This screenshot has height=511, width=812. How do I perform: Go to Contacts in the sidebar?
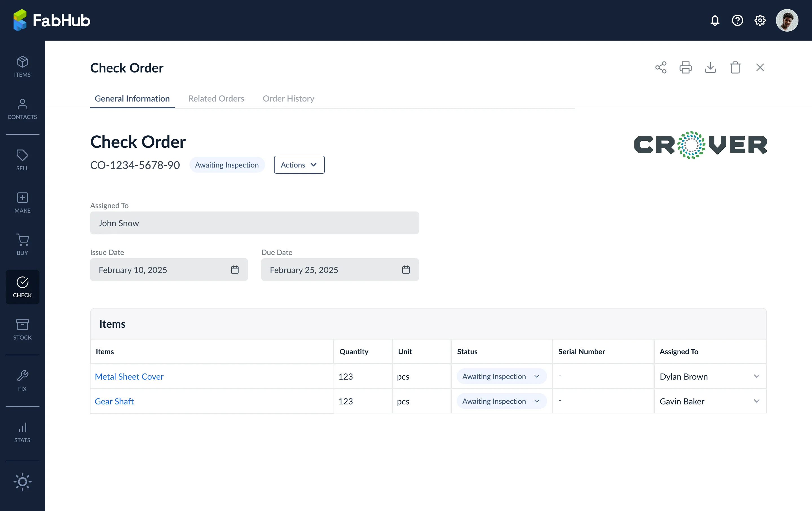(x=22, y=109)
